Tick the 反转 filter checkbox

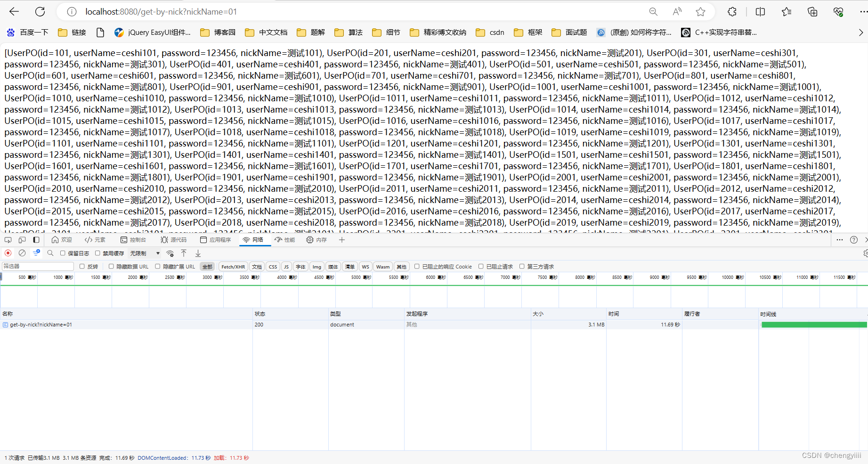pos(82,266)
